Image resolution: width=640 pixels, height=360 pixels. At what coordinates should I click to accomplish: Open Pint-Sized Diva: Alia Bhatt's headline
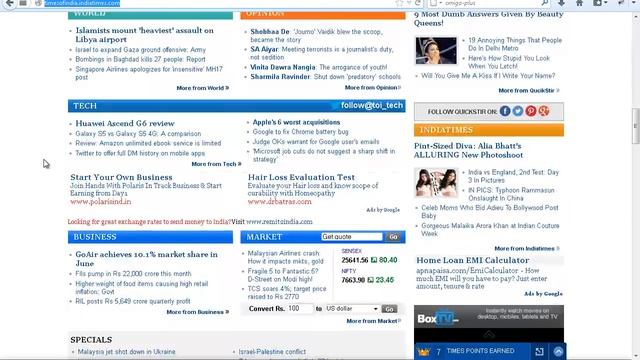[468, 150]
